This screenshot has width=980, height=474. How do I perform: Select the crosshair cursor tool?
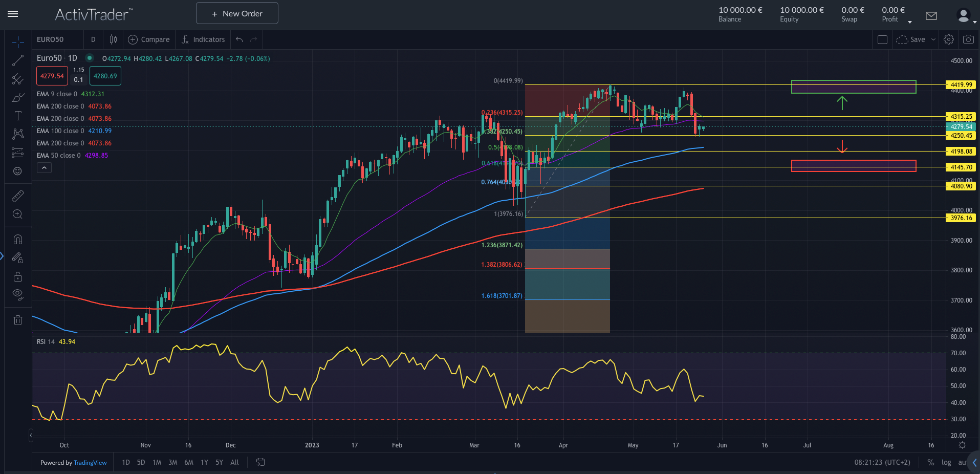coord(17,42)
